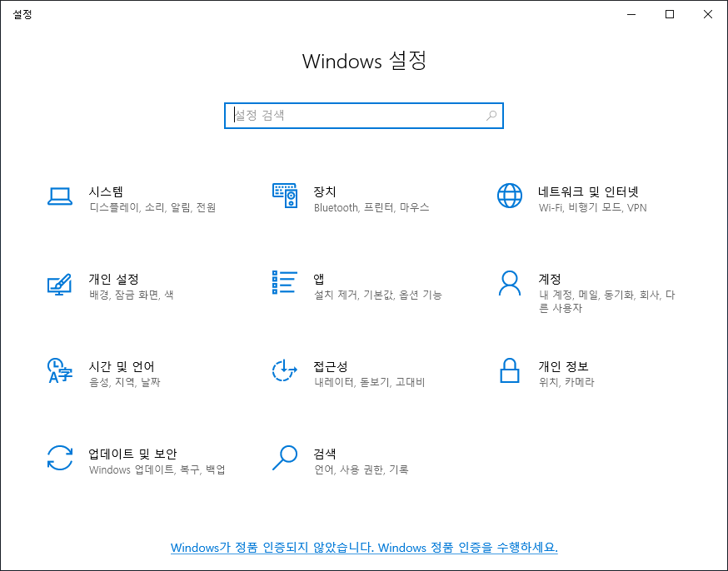Click description 배경, 잠금 화면, 색

132,295
